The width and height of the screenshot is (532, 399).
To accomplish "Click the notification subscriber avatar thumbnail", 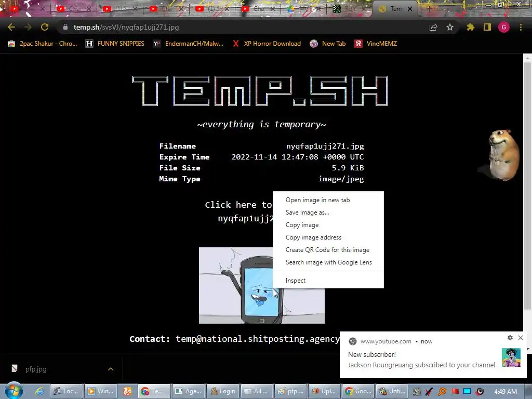I will (511, 357).
